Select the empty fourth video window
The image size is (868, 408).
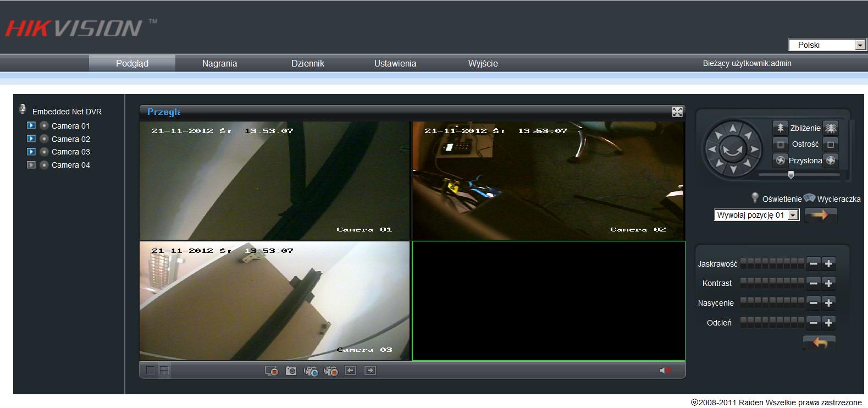tap(549, 301)
